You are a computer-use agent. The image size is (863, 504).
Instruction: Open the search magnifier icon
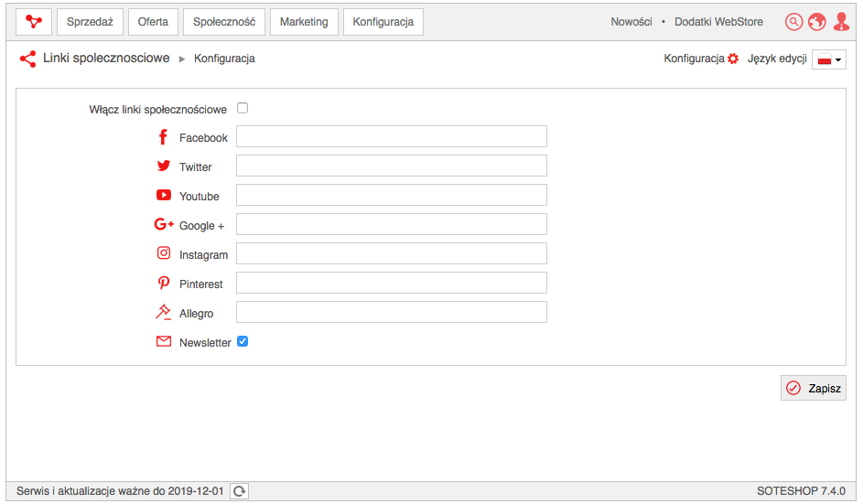(793, 22)
